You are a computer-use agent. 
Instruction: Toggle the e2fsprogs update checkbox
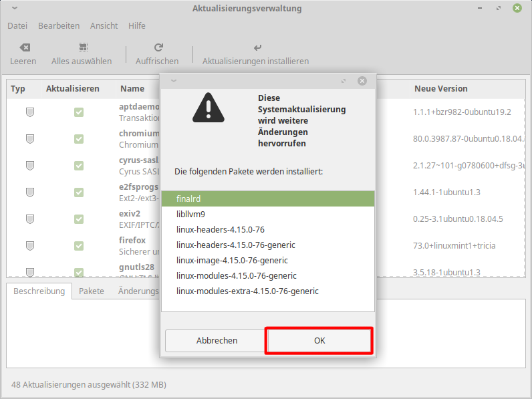tap(79, 192)
